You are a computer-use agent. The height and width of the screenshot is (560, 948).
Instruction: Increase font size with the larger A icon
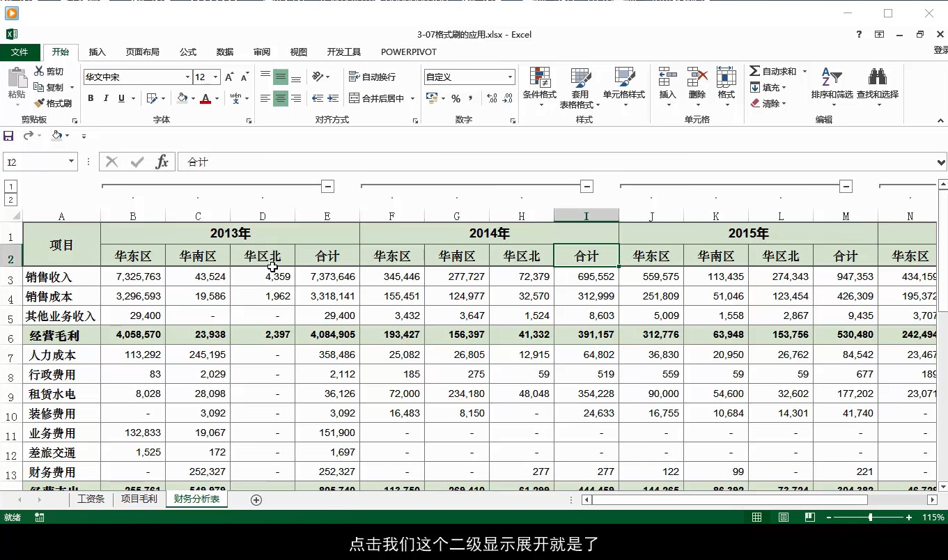point(229,77)
